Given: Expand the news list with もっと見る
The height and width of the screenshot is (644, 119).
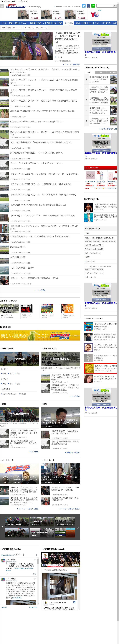Looking at the screenshot, I should point(40,290).
